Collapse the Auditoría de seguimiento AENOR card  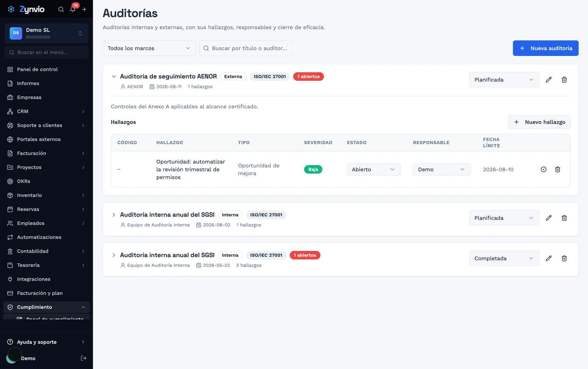coord(114,77)
